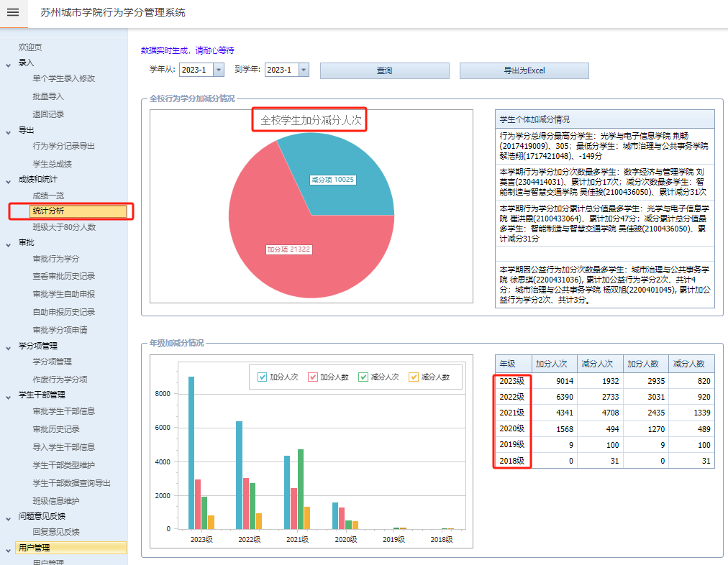Uncheck the red 加分人数 legend checkbox
This screenshot has width=728, height=565.
tap(313, 377)
